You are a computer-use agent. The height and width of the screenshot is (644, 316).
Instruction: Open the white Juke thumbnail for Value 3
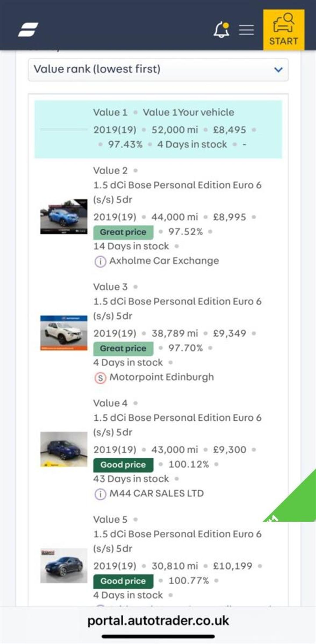(64, 333)
